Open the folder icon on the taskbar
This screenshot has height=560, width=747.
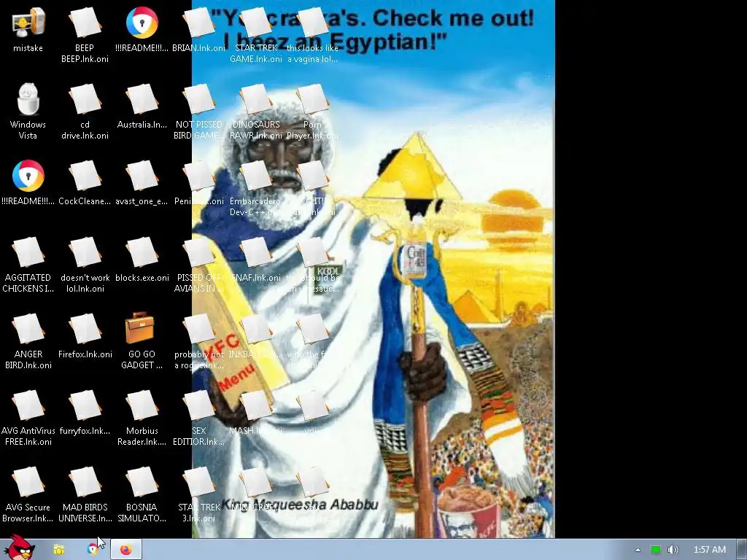58,550
